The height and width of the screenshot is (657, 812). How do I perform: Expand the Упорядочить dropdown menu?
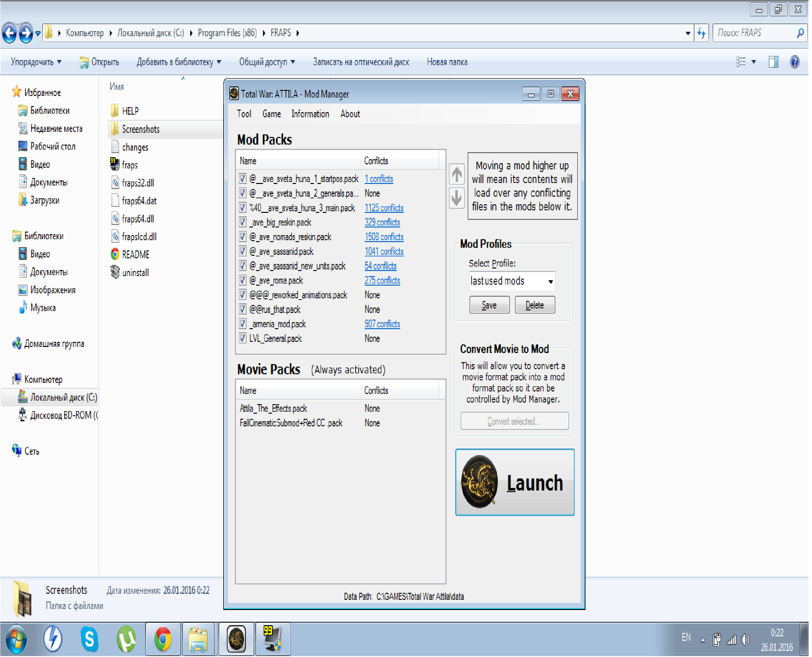click(36, 62)
